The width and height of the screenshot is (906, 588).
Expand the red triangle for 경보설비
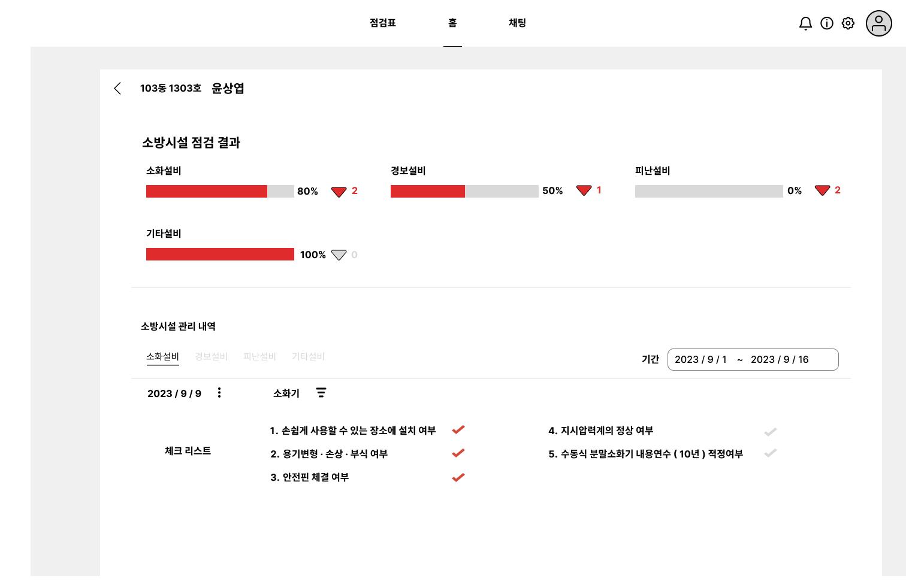click(x=584, y=190)
